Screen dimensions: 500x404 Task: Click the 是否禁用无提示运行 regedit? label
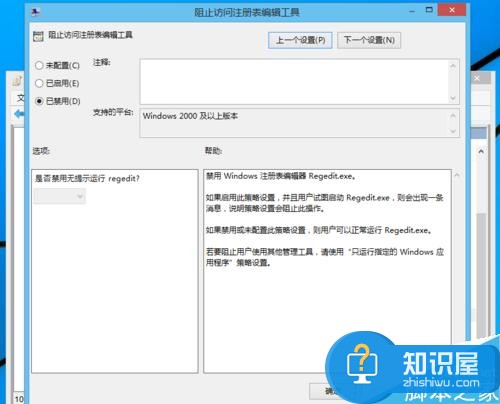pyautogui.click(x=87, y=179)
